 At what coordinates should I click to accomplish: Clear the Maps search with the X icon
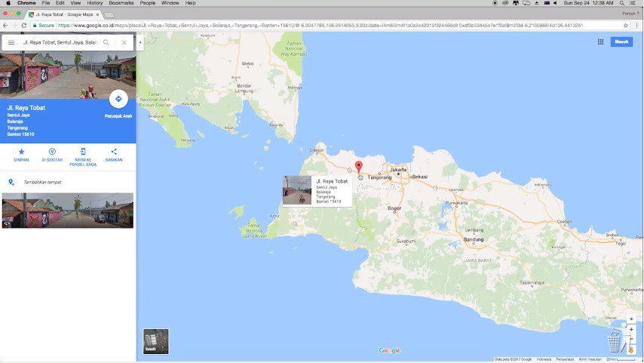[124, 42]
